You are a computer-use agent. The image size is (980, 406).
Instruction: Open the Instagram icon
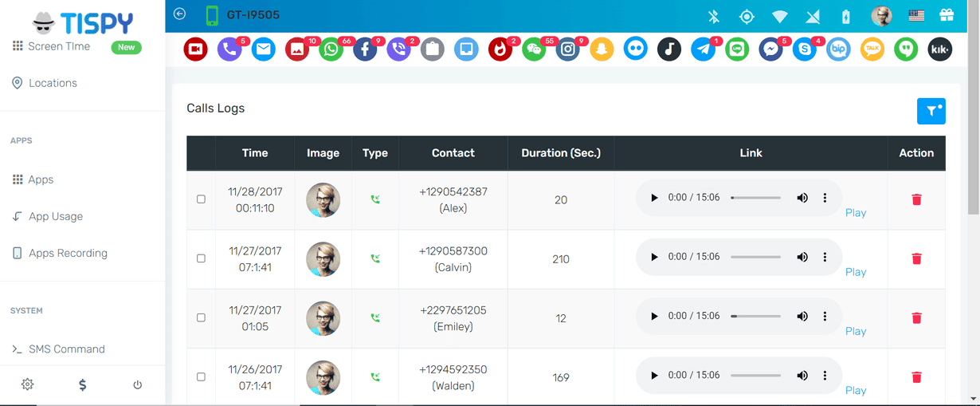568,49
